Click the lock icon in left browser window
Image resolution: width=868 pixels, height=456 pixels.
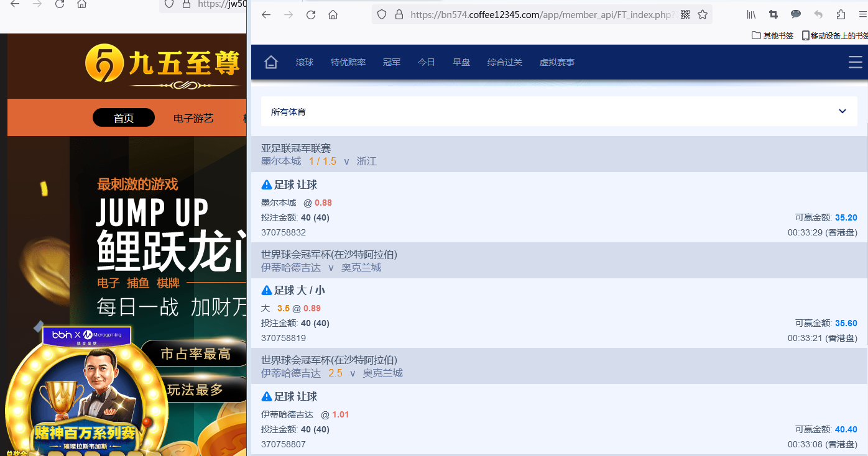point(185,4)
